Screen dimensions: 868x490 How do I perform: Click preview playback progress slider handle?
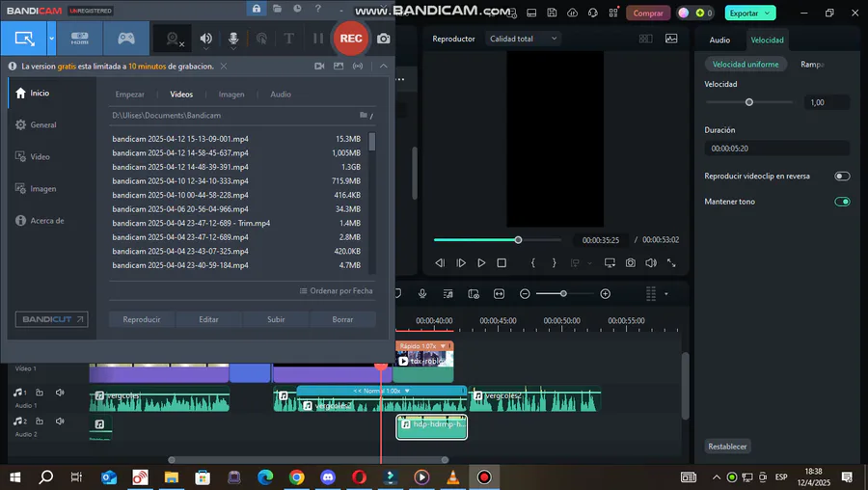tap(518, 240)
